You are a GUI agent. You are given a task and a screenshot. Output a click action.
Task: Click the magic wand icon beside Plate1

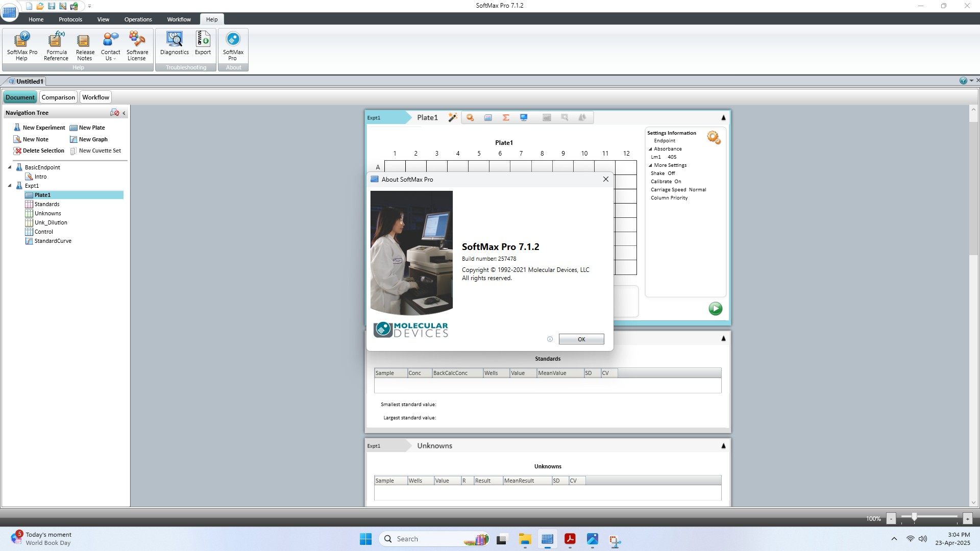(453, 117)
